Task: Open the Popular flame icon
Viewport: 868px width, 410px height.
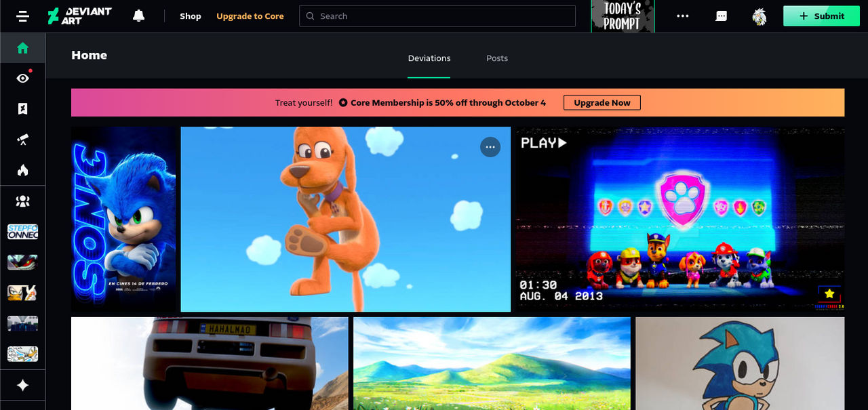Action: coord(22,169)
